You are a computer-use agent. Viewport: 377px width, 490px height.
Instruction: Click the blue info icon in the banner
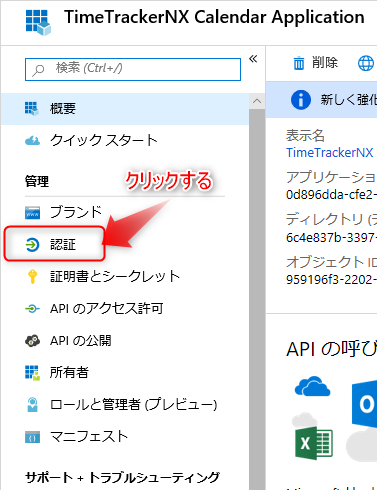pos(301,100)
